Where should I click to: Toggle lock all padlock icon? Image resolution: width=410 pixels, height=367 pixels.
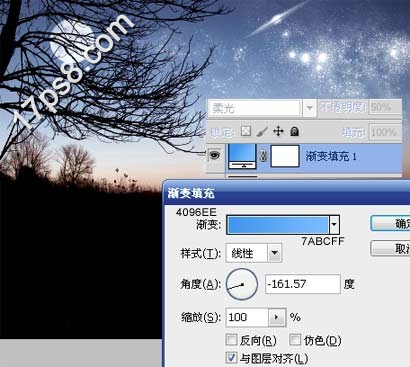point(294,132)
